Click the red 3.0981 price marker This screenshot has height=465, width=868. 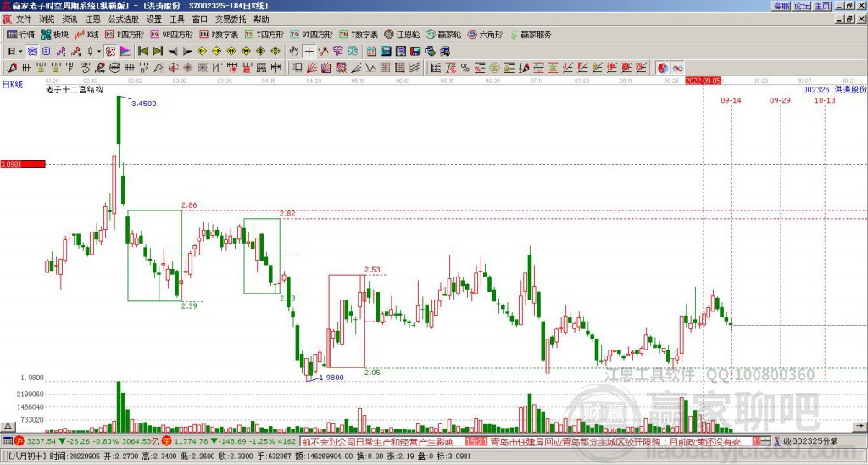coord(23,164)
